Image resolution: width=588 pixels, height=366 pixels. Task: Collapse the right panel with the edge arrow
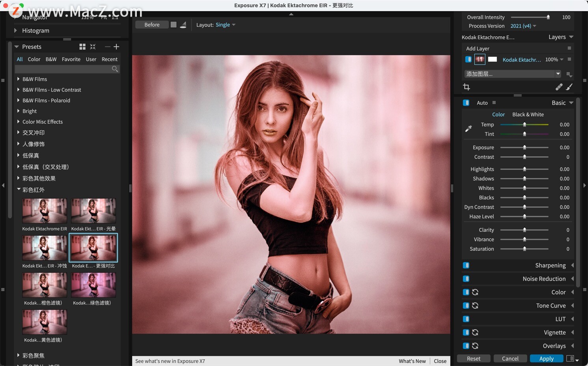click(x=584, y=185)
